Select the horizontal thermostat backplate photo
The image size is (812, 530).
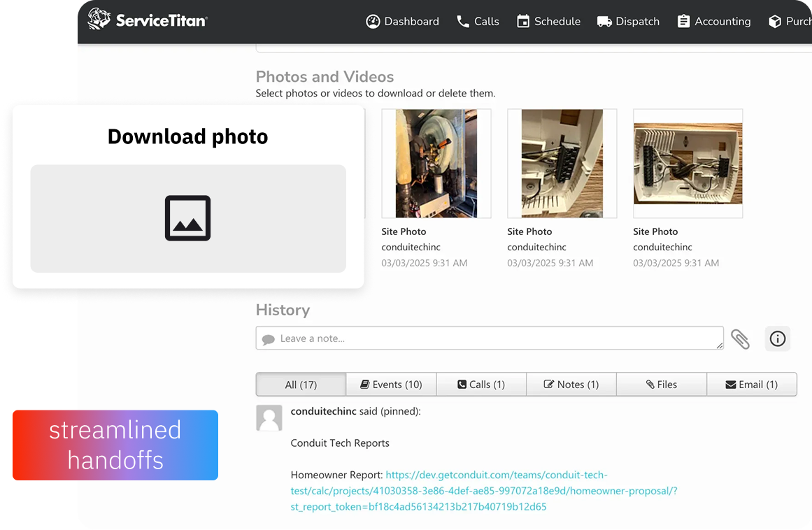coord(688,164)
